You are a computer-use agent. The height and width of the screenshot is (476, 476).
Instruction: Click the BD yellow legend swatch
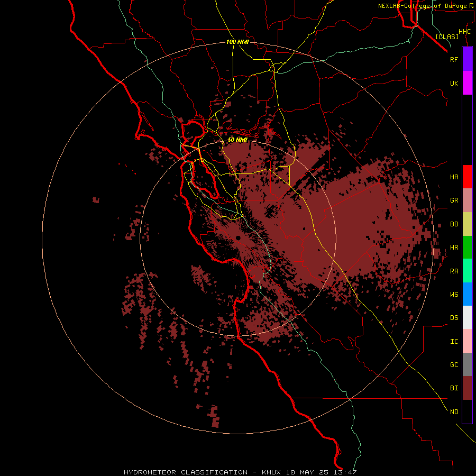click(x=467, y=224)
